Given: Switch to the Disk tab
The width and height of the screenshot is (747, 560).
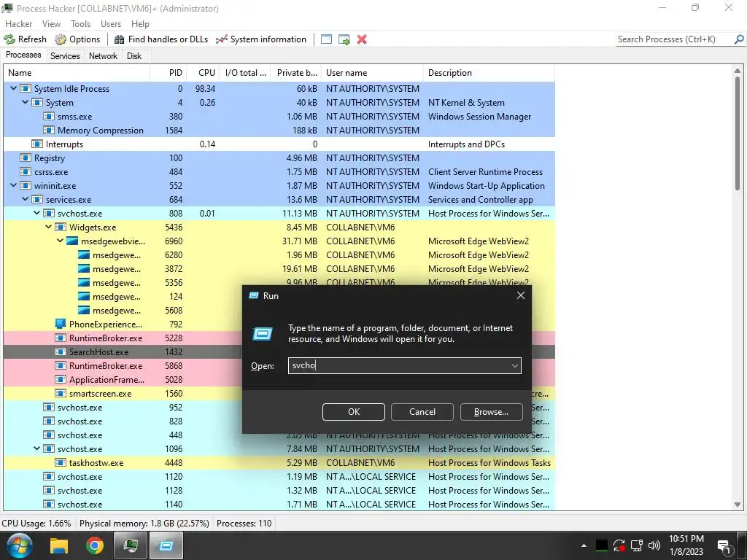Looking at the screenshot, I should pyautogui.click(x=134, y=56).
